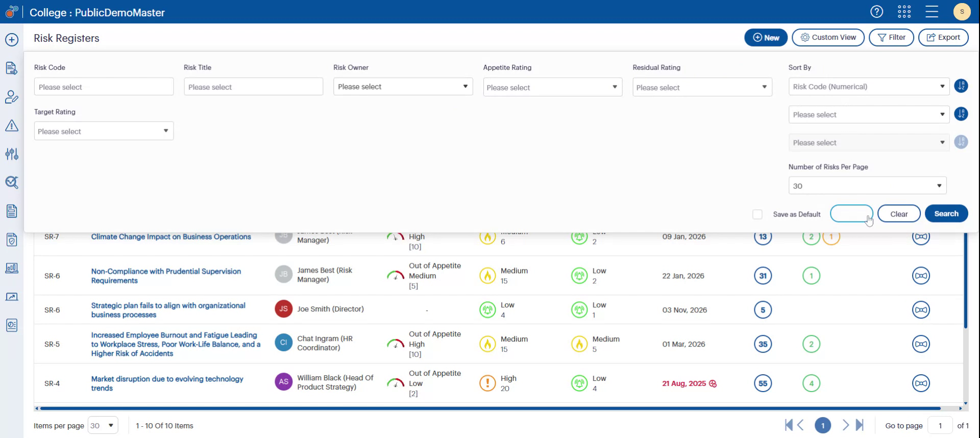Image resolution: width=980 pixels, height=438 pixels.
Task: Open the hamburger menu in header
Action: tap(932, 12)
